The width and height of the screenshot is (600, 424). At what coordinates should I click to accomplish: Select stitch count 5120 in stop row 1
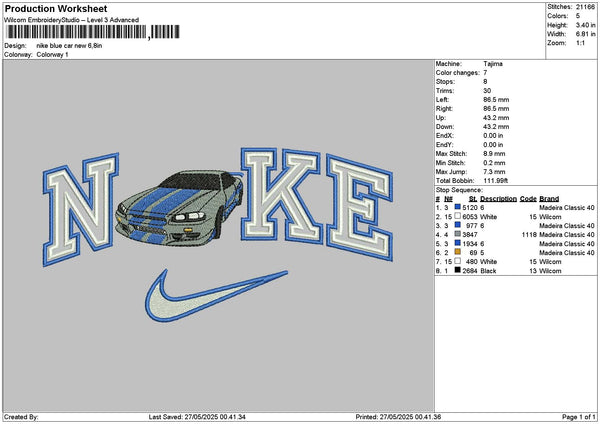pyautogui.click(x=470, y=207)
